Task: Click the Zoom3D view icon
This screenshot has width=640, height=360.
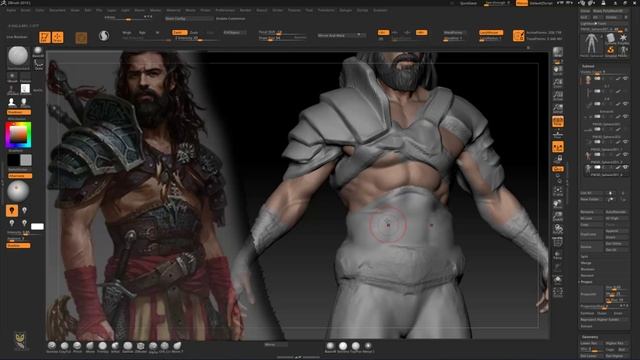Action: (x=558, y=216)
